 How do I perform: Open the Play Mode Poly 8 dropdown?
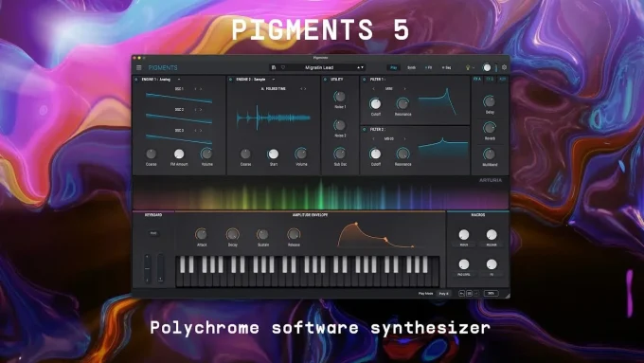[x=444, y=294]
